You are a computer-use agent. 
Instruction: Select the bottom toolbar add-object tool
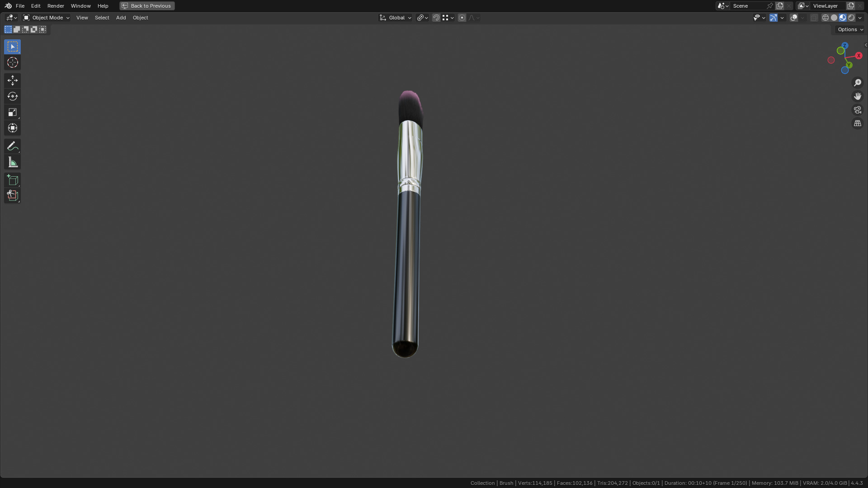tap(12, 196)
